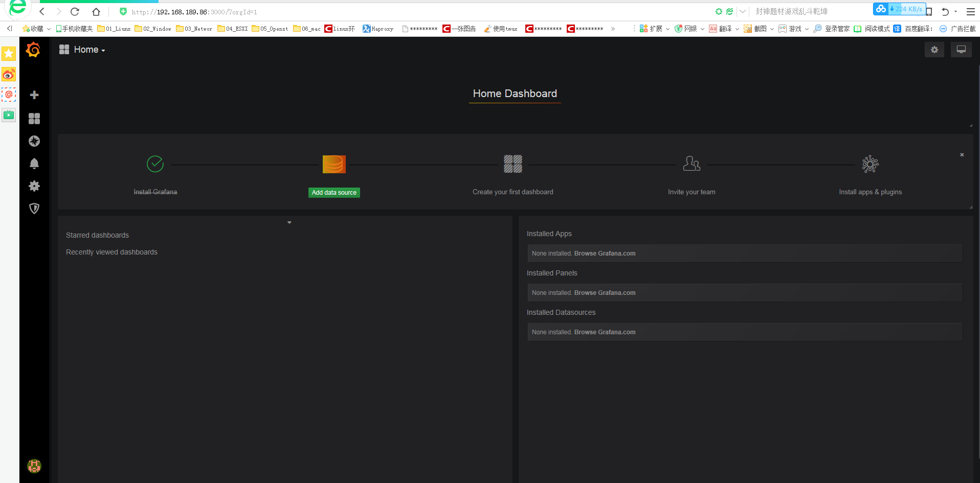This screenshot has height=483, width=980.
Task: Click the Install Grafana checkmark icon
Action: 155,164
